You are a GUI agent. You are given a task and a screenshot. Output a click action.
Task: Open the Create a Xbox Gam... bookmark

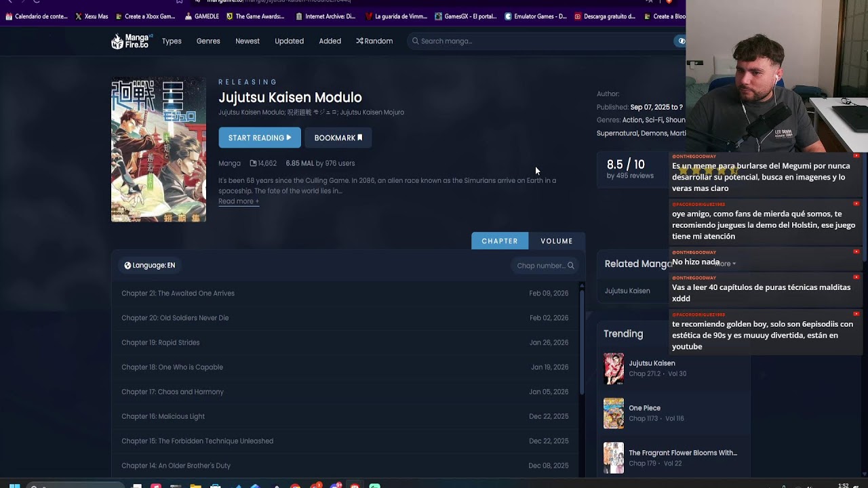click(x=146, y=16)
